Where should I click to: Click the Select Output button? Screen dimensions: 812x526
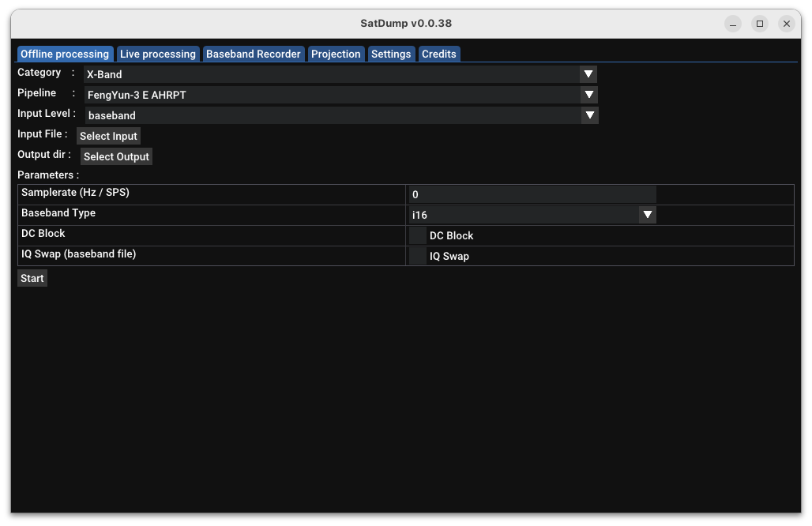click(116, 156)
